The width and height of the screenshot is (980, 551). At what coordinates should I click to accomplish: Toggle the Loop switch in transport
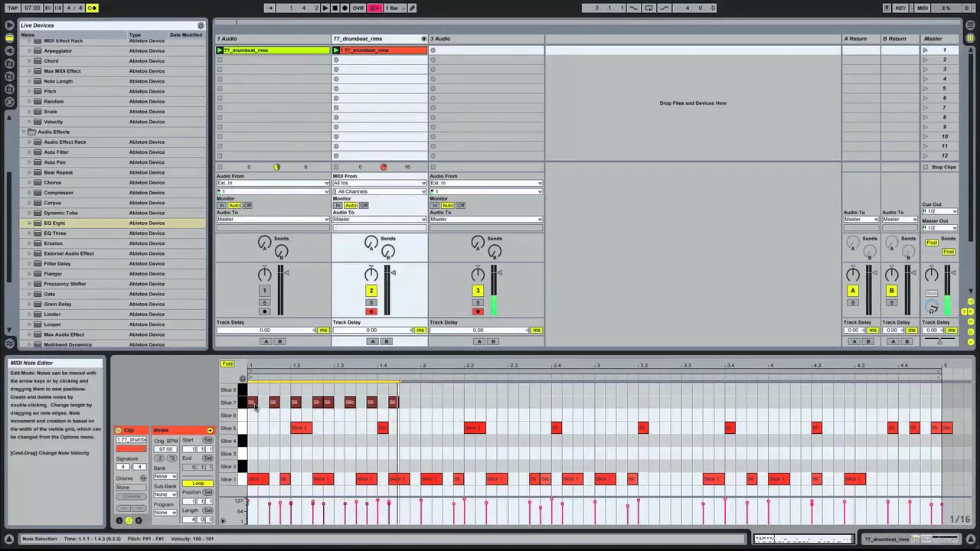tap(648, 8)
